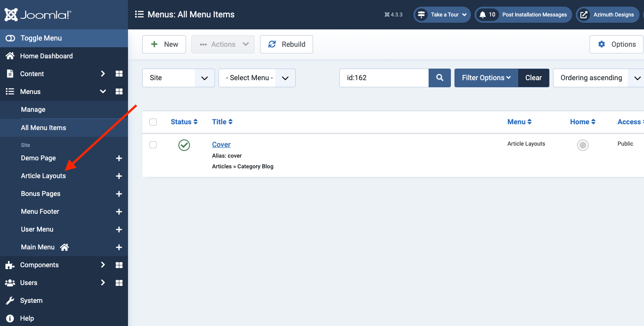The height and width of the screenshot is (326, 644).
Task: Open the Cover menu item link
Action: click(x=221, y=144)
